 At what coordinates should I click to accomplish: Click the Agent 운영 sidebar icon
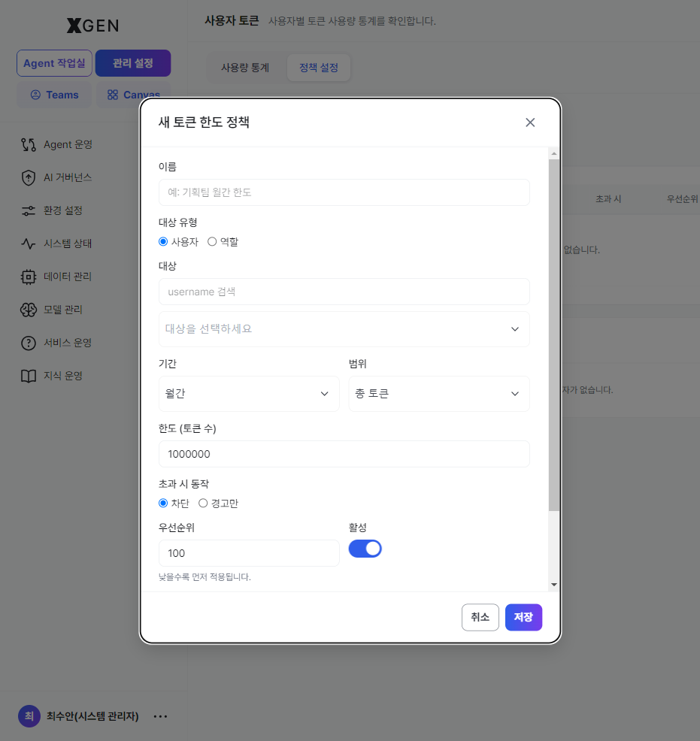click(x=29, y=144)
